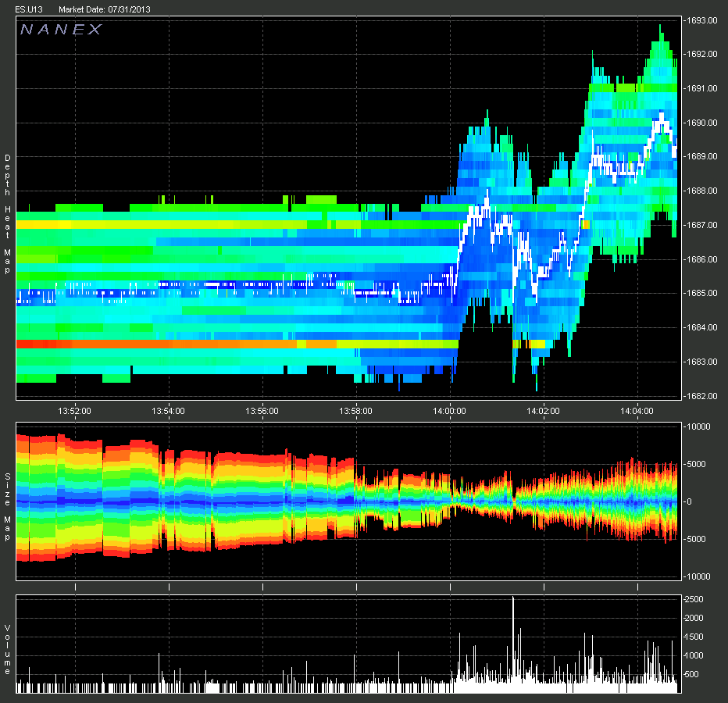This screenshot has width=728, height=703.
Task: Click the 14:00:00 time axis label
Action: coord(449,411)
